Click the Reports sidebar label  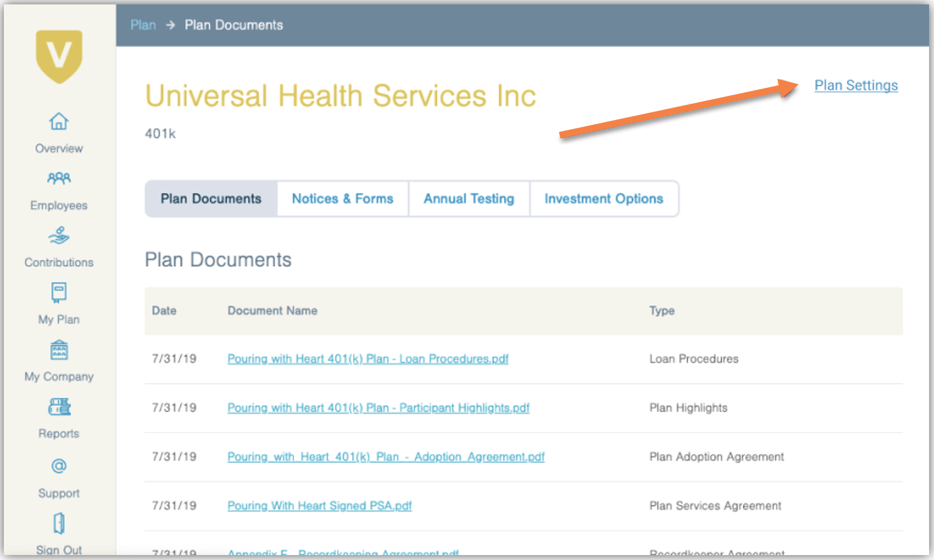click(x=59, y=433)
